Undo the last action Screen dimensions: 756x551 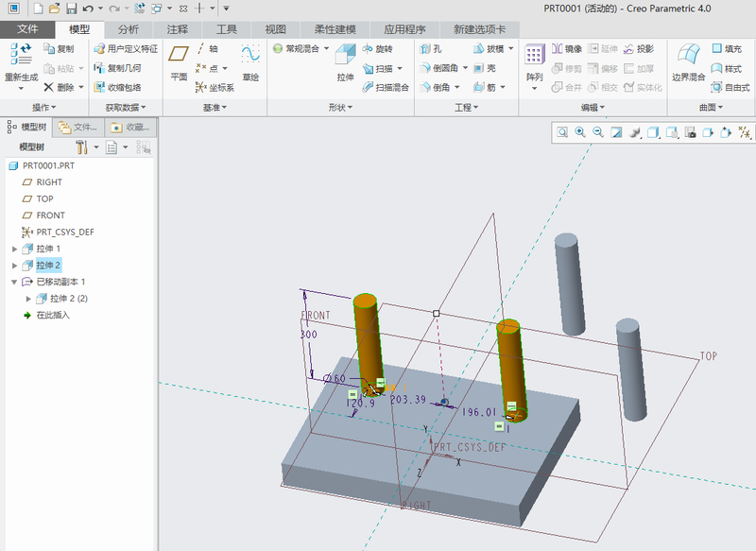pos(88,9)
